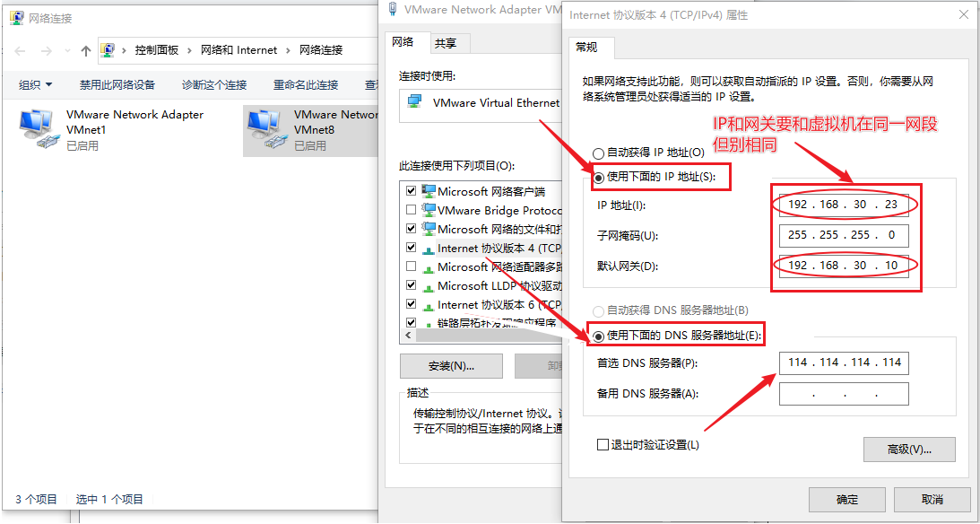Enable the VMware Bridge Protocol checkbox
The width and height of the screenshot is (980, 524).
pyautogui.click(x=411, y=210)
